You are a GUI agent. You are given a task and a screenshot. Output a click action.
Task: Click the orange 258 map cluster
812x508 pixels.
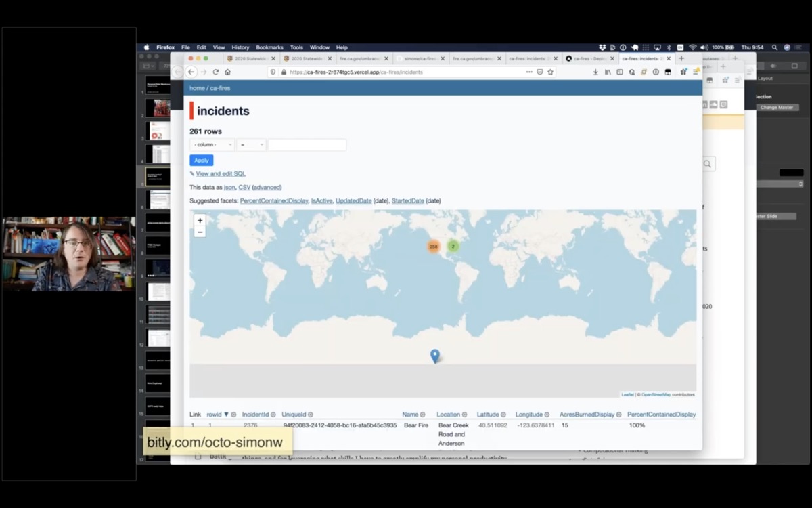point(434,246)
